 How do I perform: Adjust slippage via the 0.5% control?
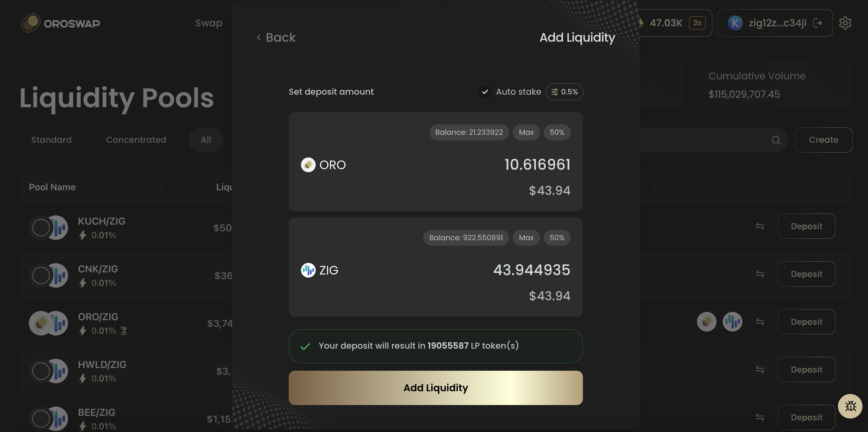point(564,92)
